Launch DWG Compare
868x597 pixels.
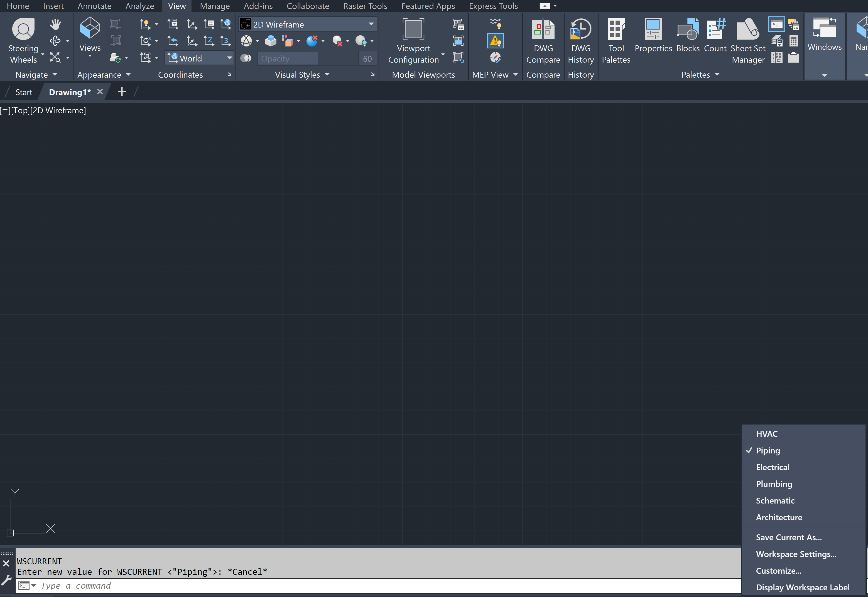(x=543, y=39)
